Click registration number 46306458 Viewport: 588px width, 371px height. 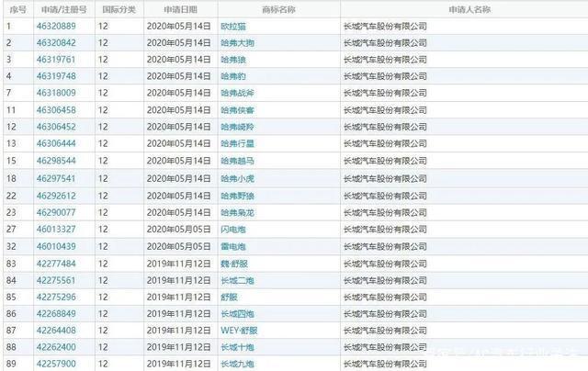tap(55, 110)
